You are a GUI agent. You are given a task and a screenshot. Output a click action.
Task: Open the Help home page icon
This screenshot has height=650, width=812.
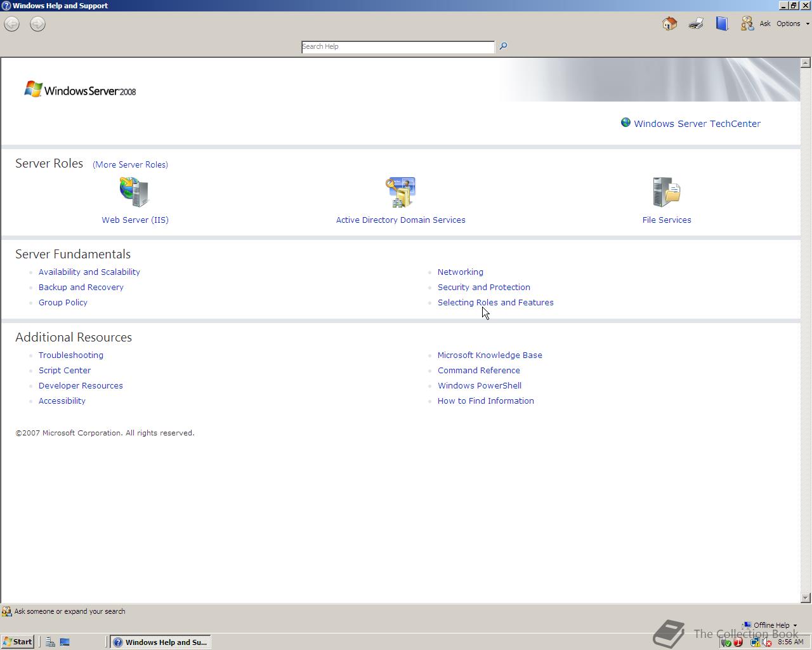coord(669,23)
